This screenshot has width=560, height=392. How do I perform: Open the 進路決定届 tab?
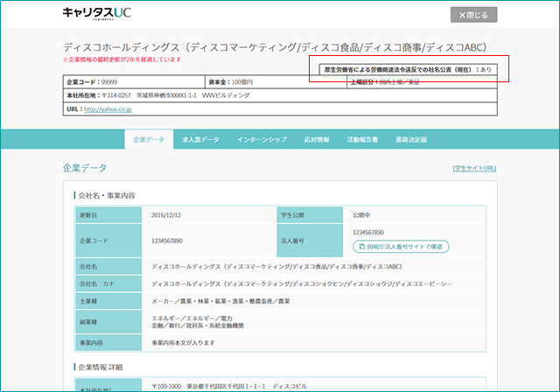click(x=411, y=140)
